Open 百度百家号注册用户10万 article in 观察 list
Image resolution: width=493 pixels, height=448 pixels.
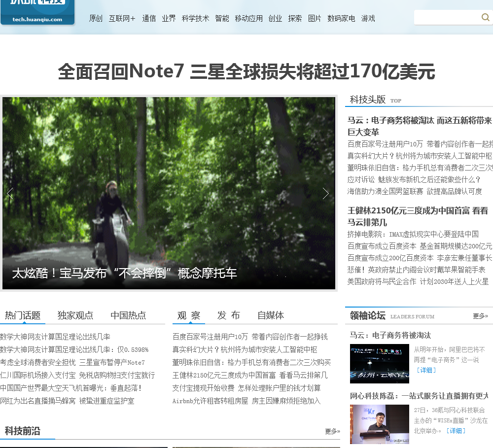click(250, 337)
